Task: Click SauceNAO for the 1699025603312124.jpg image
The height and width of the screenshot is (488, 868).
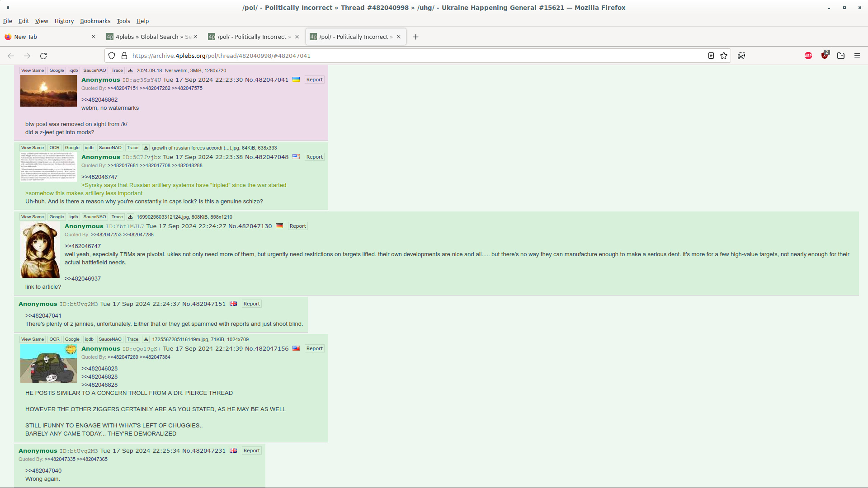Action: point(94,217)
